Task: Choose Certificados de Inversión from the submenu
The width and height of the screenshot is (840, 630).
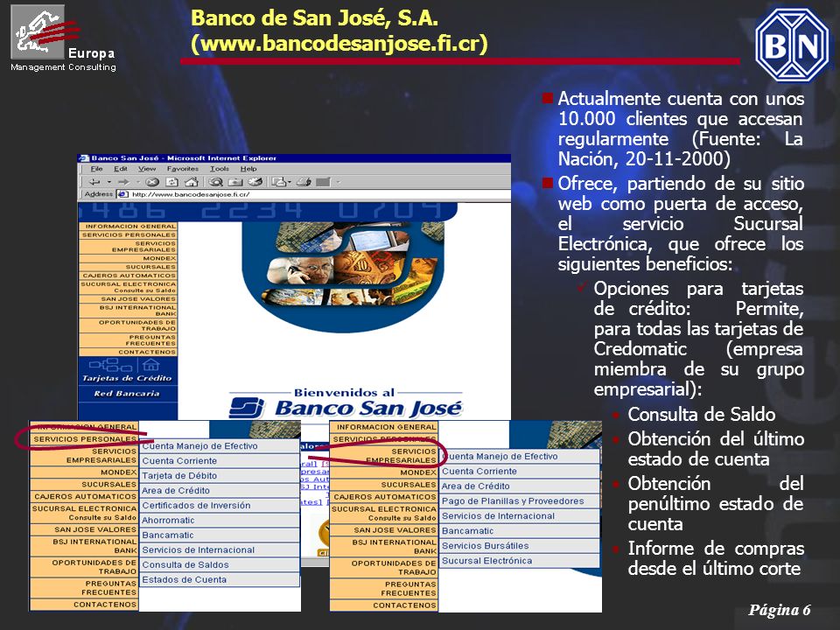Action: coord(220,506)
